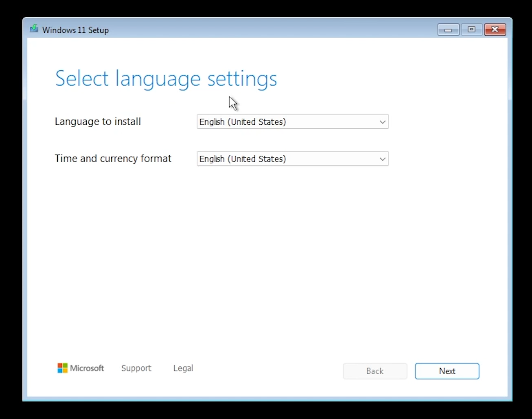Click the disabled Back button
This screenshot has width=532, height=419.
click(x=375, y=371)
